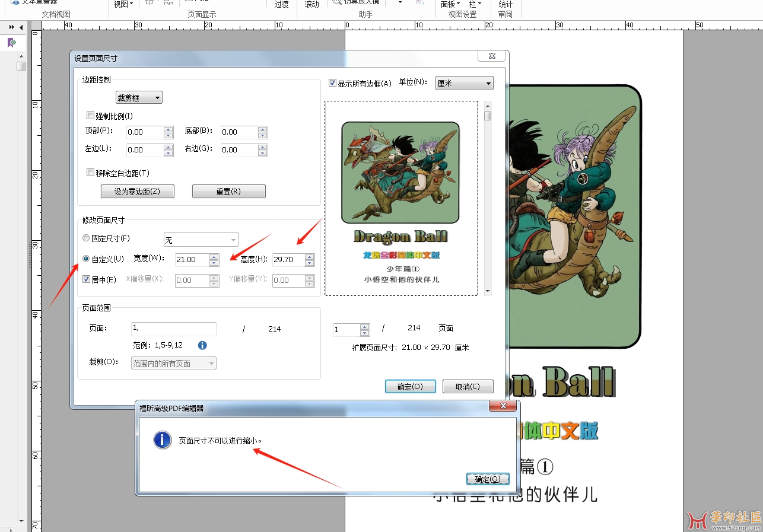Click into the 顶部 margin field
The width and height of the screenshot is (763, 532).
point(145,132)
